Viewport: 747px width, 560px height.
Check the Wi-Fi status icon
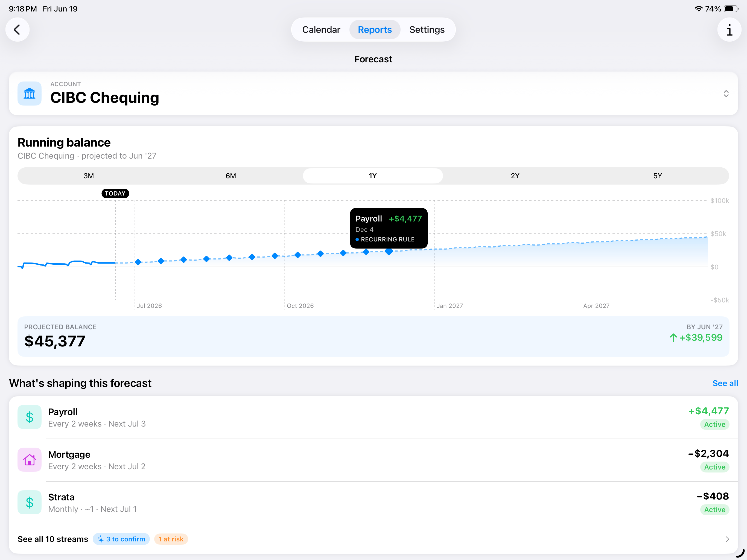(x=698, y=9)
